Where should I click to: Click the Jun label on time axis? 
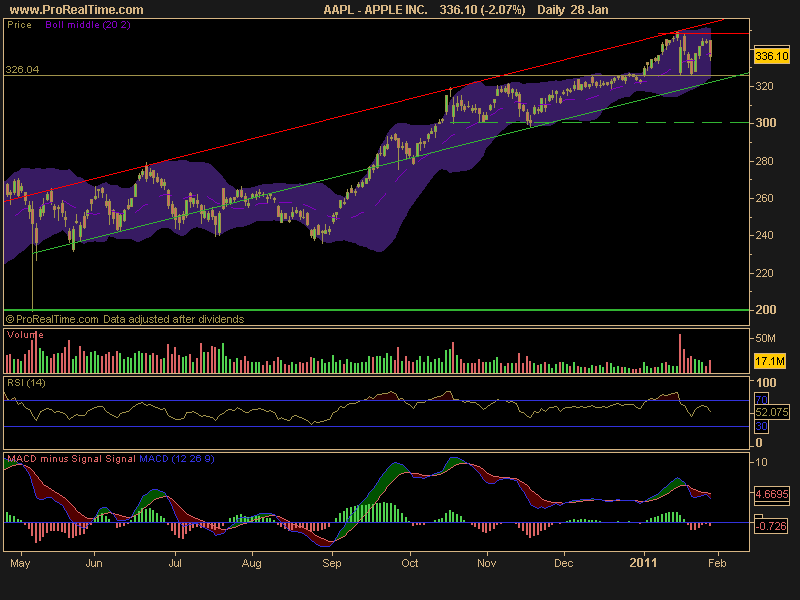[x=94, y=563]
